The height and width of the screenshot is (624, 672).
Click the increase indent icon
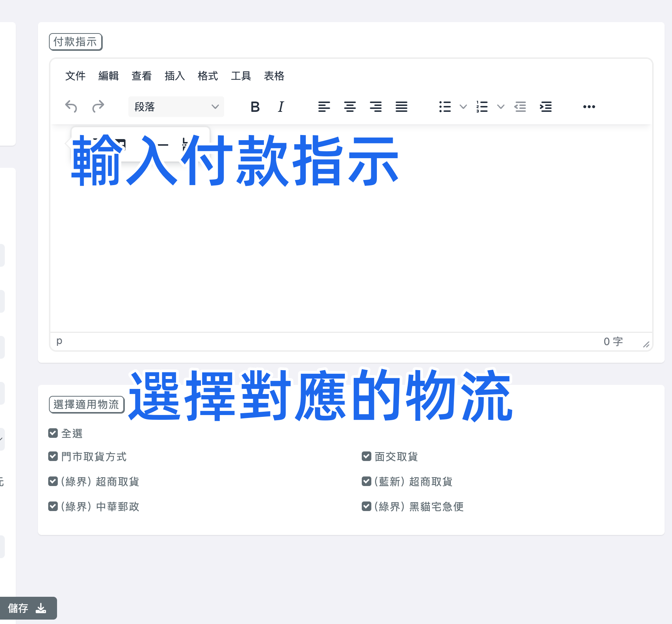(546, 107)
